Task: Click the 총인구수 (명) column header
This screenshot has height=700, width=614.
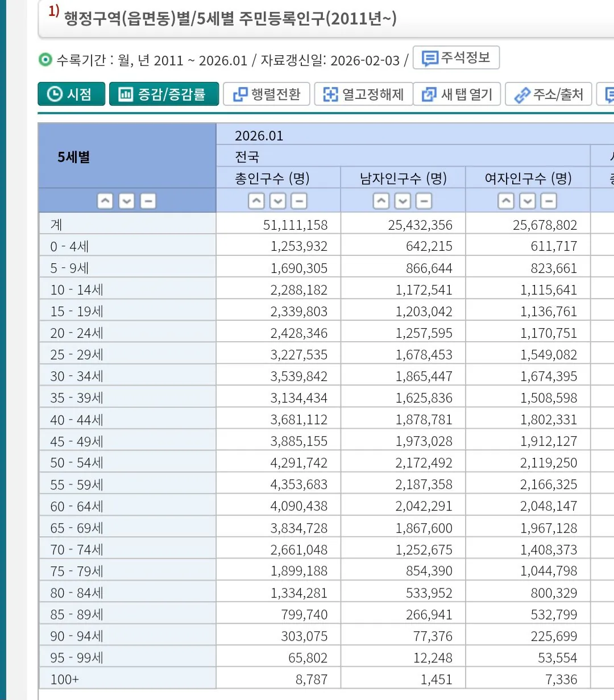Action: (278, 178)
